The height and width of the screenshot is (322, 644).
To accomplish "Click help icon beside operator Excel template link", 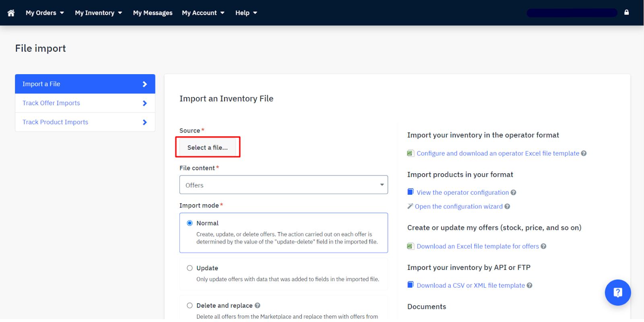I will click(x=584, y=153).
